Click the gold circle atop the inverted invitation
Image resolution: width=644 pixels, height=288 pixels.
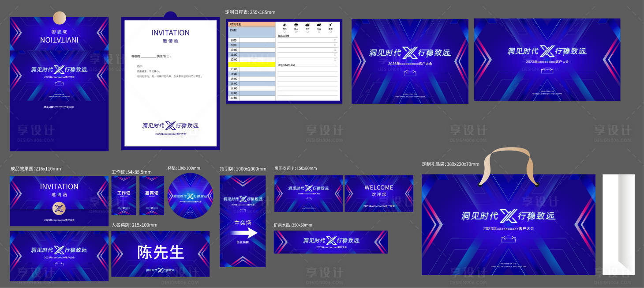(60, 18)
